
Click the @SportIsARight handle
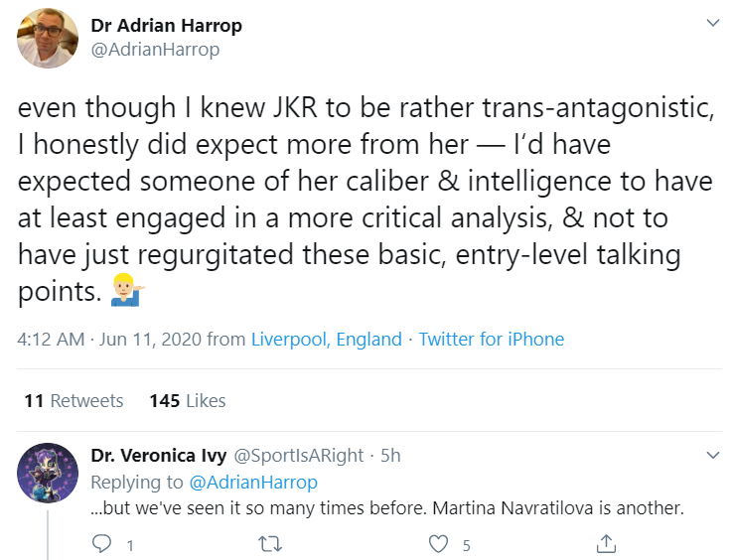point(298,456)
